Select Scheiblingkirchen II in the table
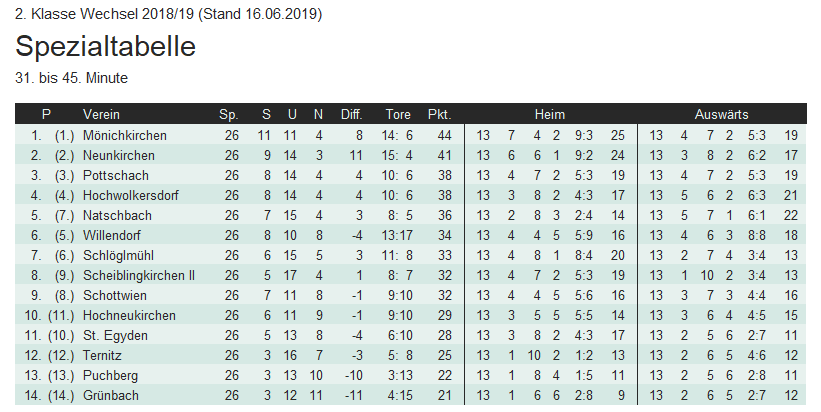 (138, 275)
